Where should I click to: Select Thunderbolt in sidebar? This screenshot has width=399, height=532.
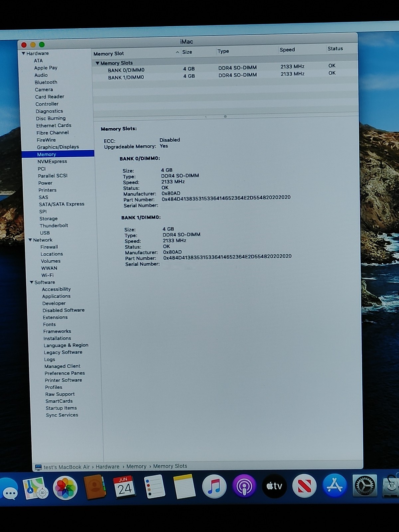coord(54,225)
